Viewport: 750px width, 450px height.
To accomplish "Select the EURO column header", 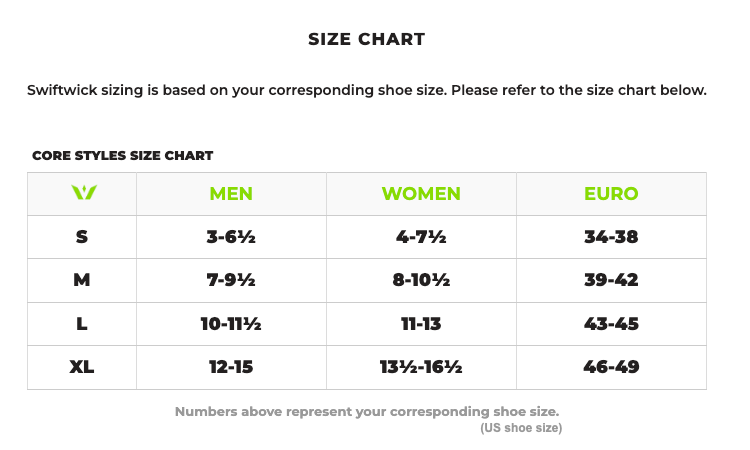I will [611, 194].
